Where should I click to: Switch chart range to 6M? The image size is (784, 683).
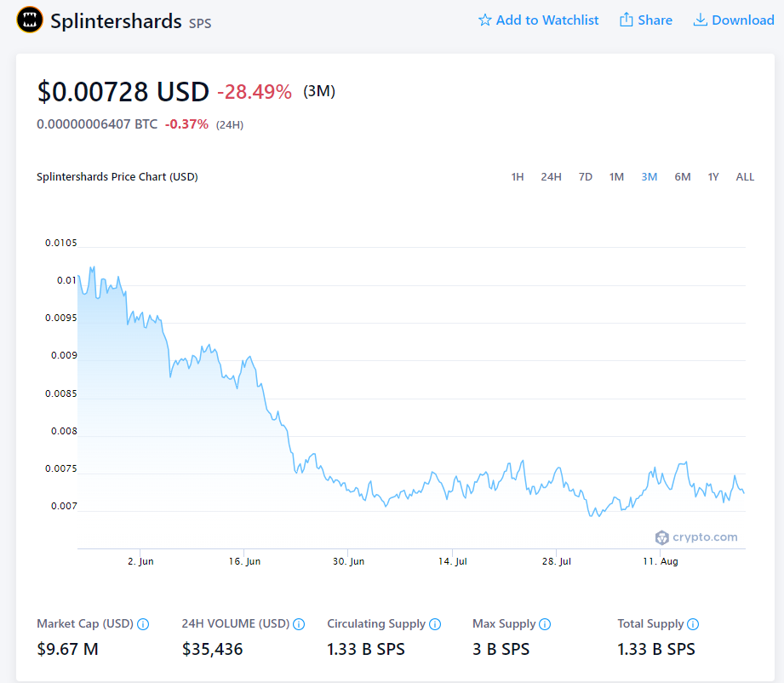683,176
